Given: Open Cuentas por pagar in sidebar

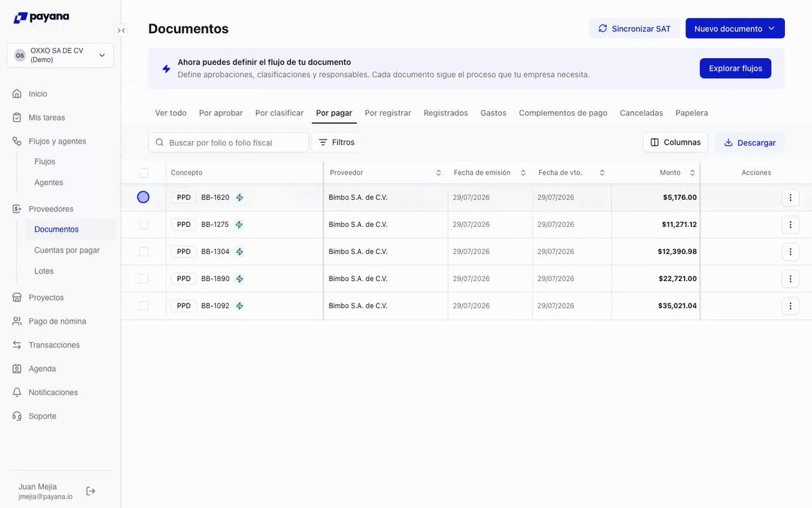Looking at the screenshot, I should pyautogui.click(x=67, y=250).
